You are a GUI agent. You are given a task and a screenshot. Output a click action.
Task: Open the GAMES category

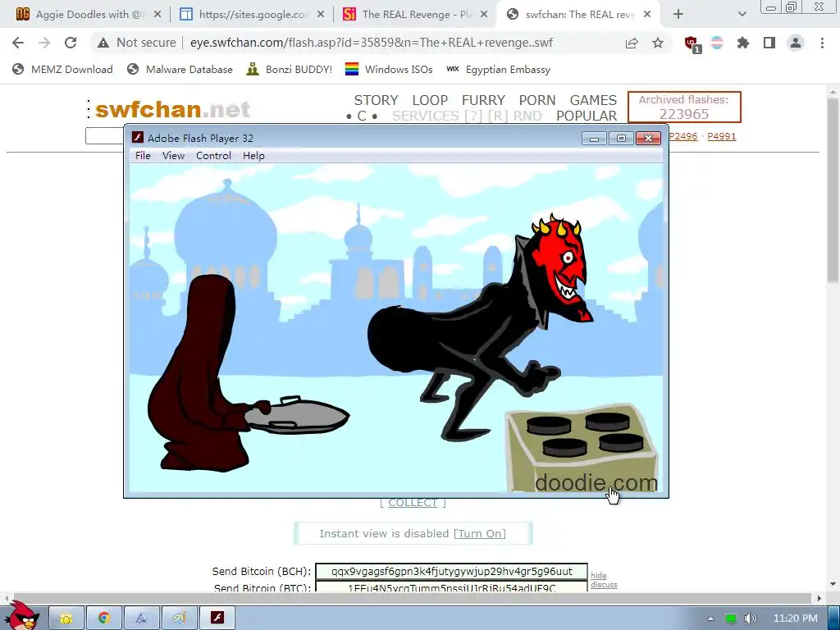point(593,100)
